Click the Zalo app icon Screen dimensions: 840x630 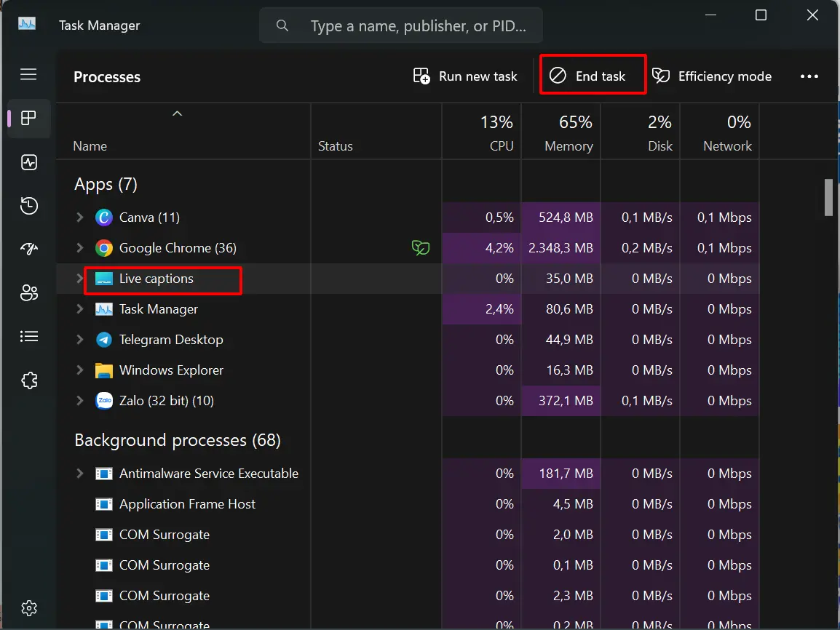tap(104, 400)
